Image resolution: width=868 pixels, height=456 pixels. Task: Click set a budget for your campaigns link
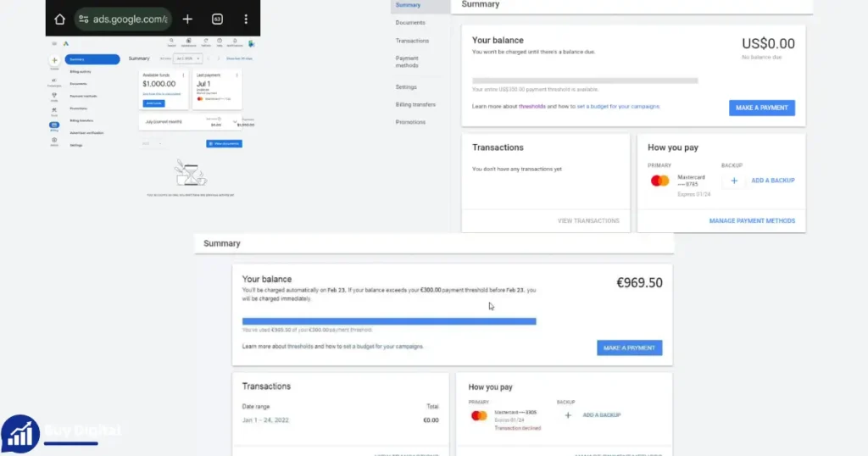618,106
